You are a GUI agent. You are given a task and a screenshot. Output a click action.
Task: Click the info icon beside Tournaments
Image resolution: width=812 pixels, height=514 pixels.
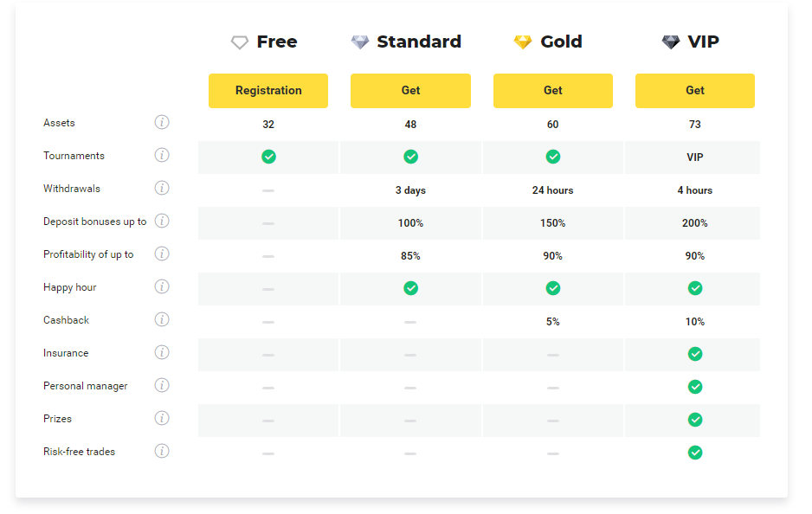(x=162, y=155)
